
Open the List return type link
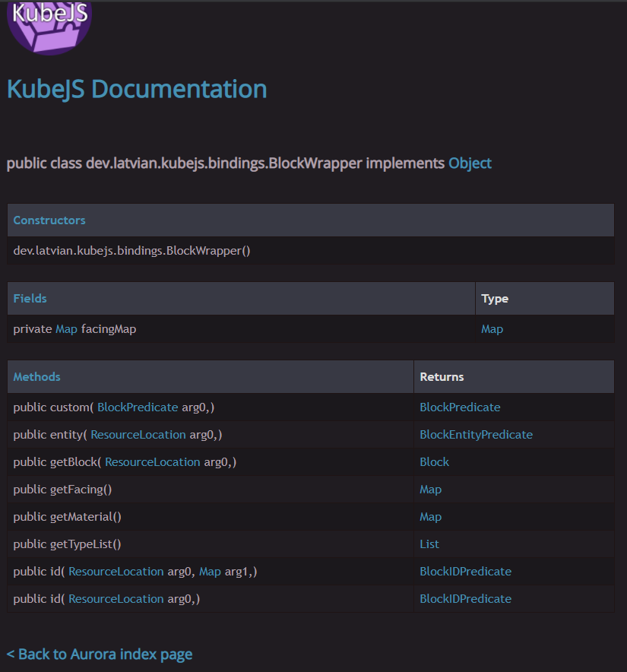(x=429, y=544)
